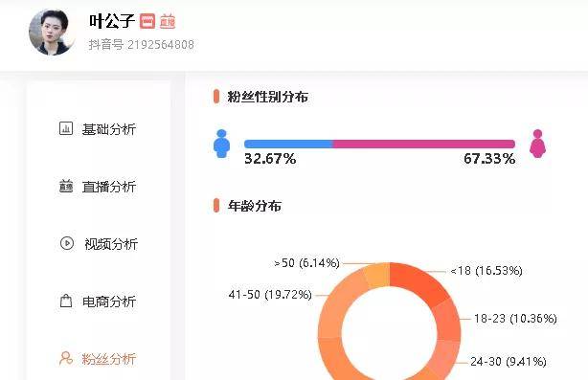Click the 基础分析 bar chart icon
Image resolution: width=588 pixels, height=380 pixels.
point(66,128)
